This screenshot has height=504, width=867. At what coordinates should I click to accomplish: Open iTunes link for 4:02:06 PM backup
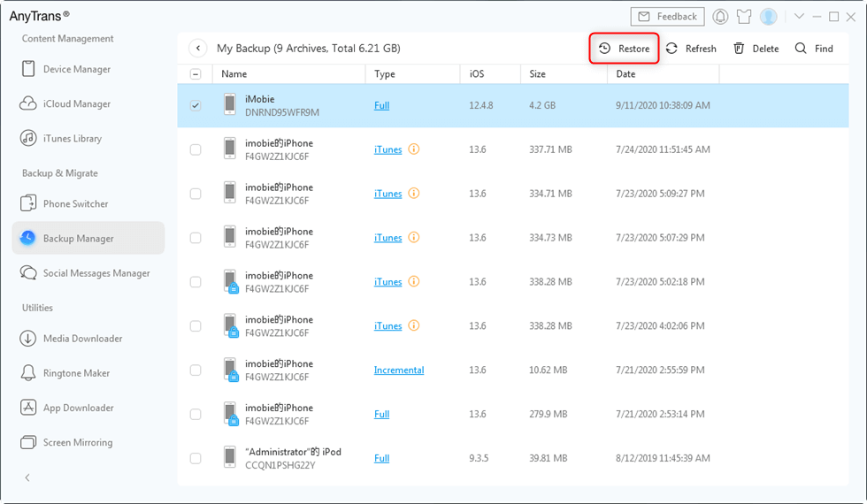pyautogui.click(x=387, y=326)
